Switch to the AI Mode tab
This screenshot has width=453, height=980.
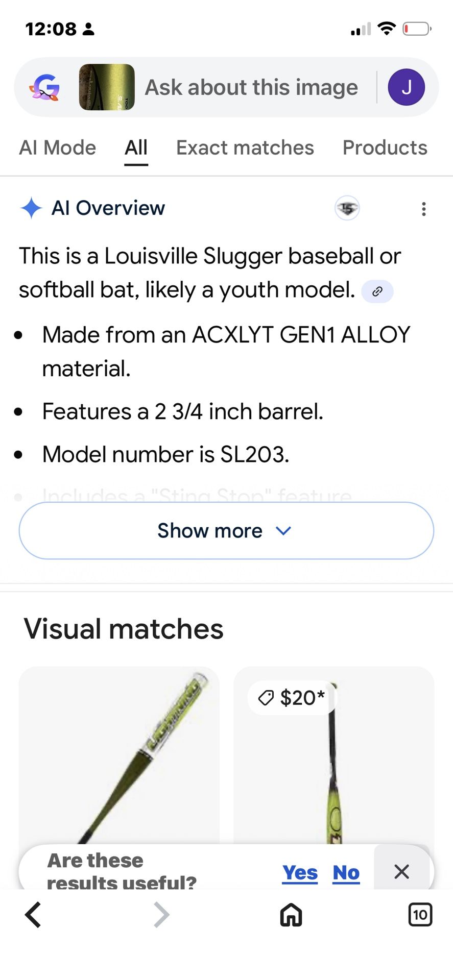[58, 148]
